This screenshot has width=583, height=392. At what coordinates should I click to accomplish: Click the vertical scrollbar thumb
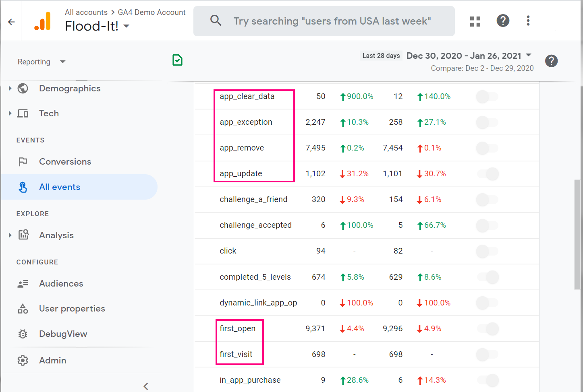(x=577, y=233)
